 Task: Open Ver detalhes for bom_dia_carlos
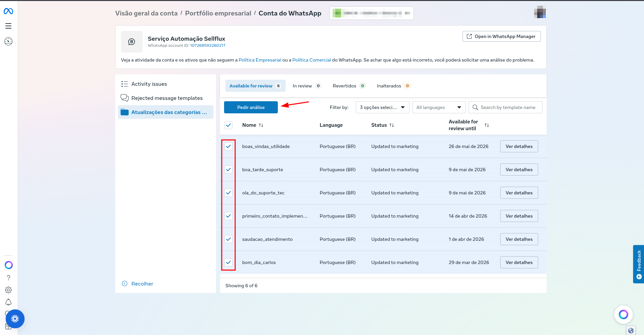pyautogui.click(x=519, y=262)
